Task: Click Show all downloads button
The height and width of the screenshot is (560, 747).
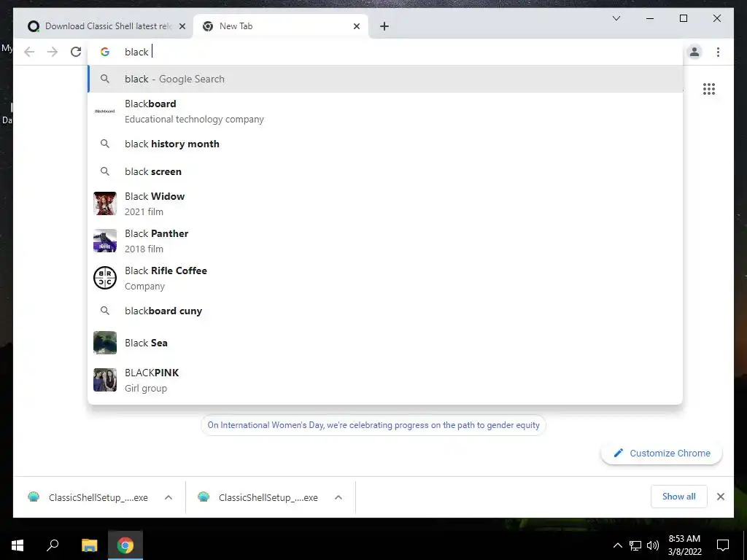Action: coord(679,497)
